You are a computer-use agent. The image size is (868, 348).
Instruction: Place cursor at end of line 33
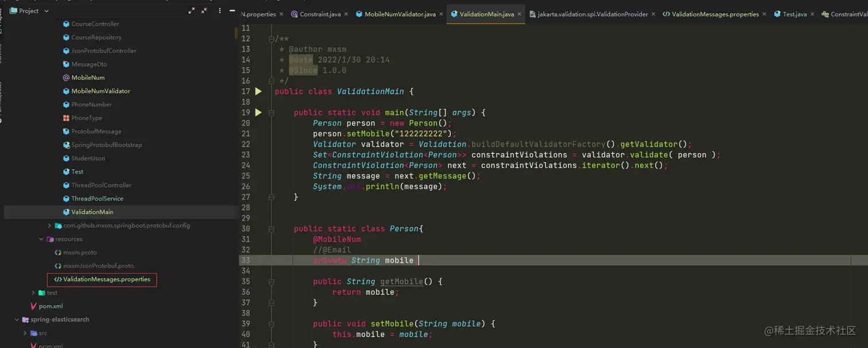pos(420,261)
